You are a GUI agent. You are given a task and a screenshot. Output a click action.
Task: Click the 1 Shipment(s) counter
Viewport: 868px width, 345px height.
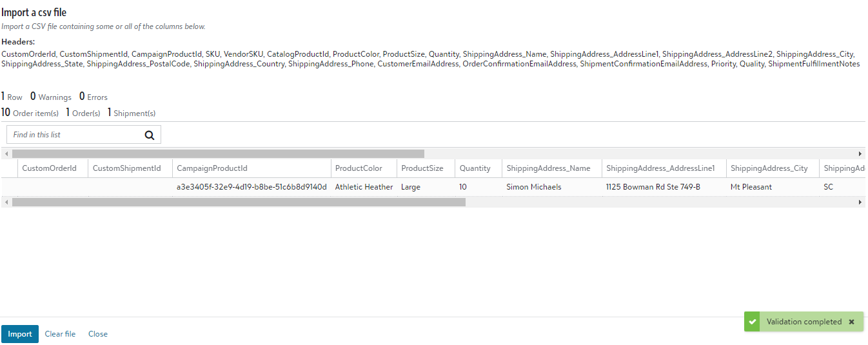pos(132,113)
